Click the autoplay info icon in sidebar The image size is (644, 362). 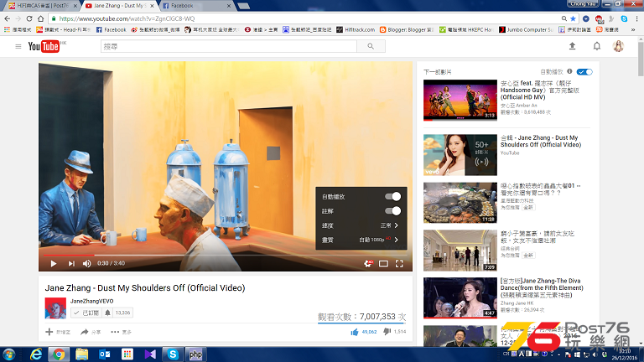click(x=569, y=71)
